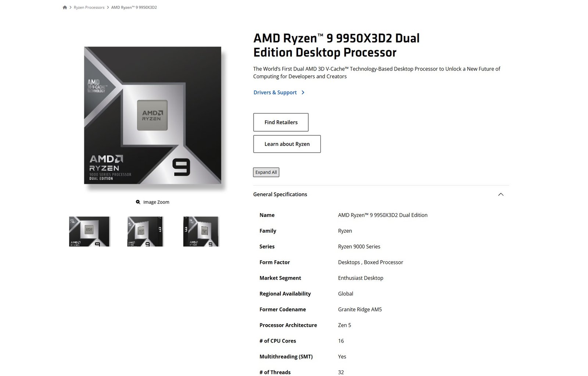Click the Image Zoom label

pyautogui.click(x=156, y=202)
